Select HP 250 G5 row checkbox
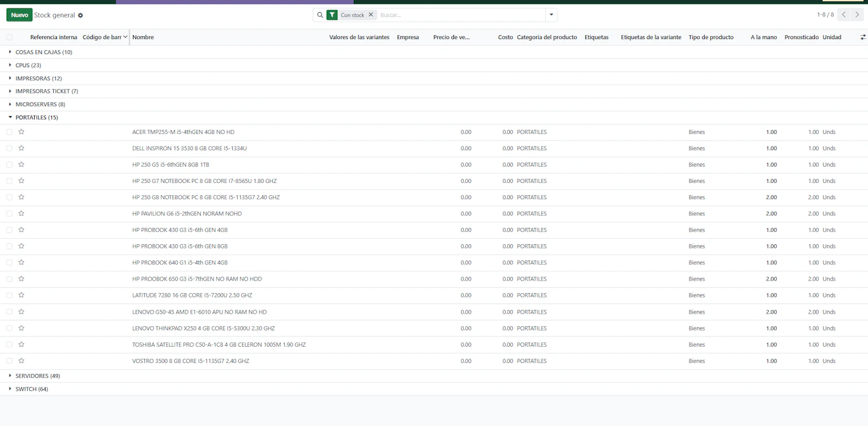This screenshot has height=426, width=868. click(9, 164)
